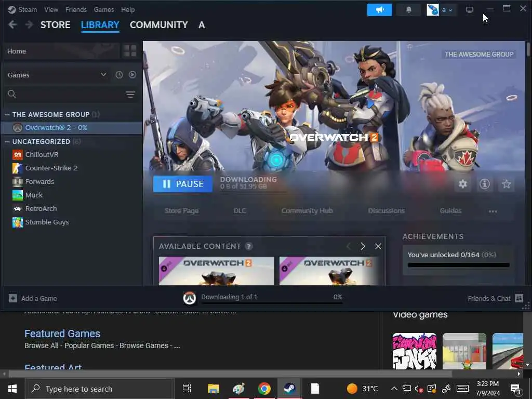Switch to the COMMUNITY tab

[x=159, y=25]
